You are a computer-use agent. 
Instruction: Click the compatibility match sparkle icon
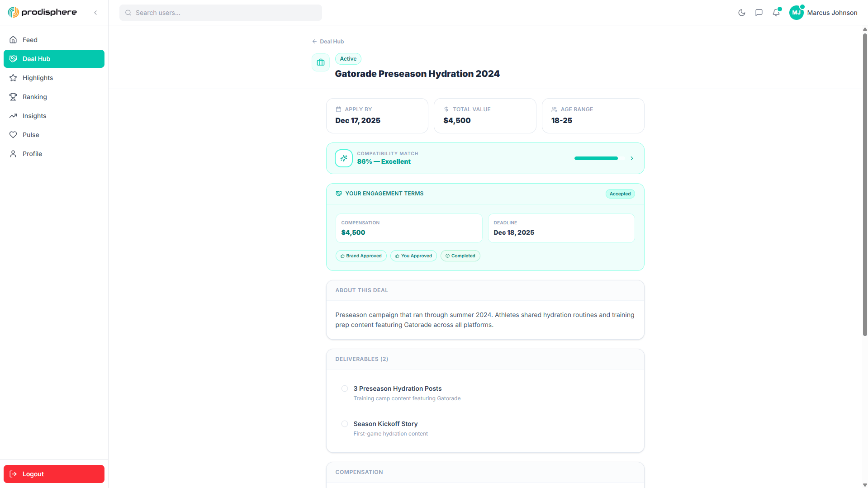[x=344, y=158]
